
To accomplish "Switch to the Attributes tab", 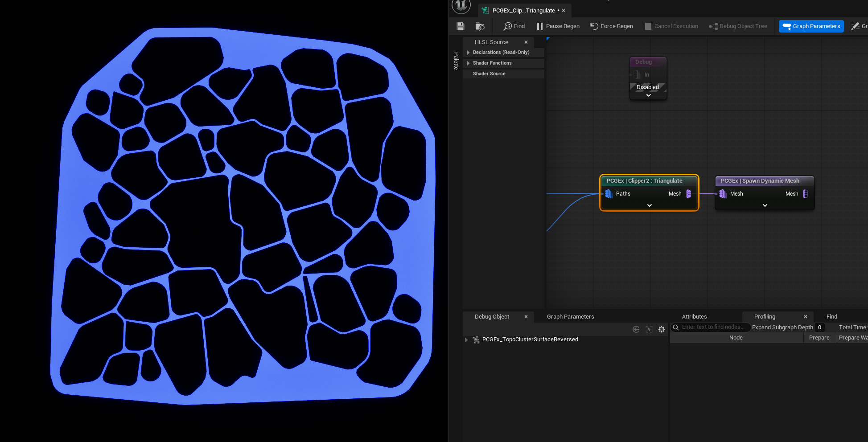I will click(694, 317).
